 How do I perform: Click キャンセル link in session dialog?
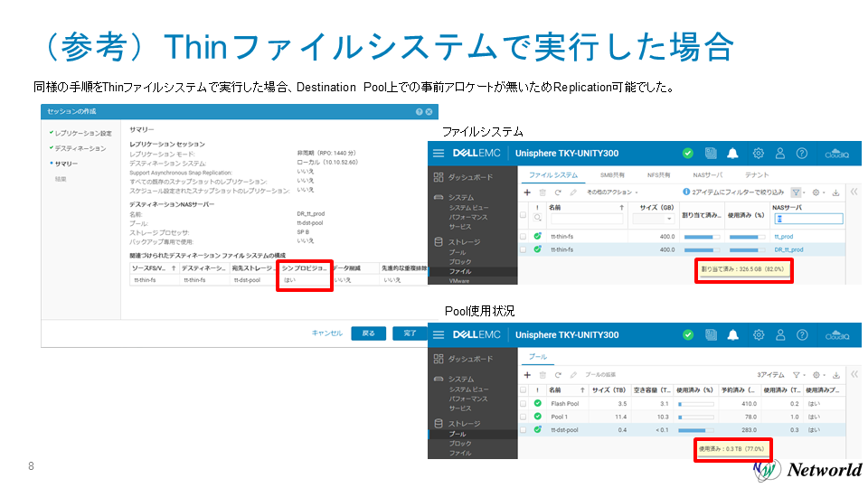[x=327, y=333]
